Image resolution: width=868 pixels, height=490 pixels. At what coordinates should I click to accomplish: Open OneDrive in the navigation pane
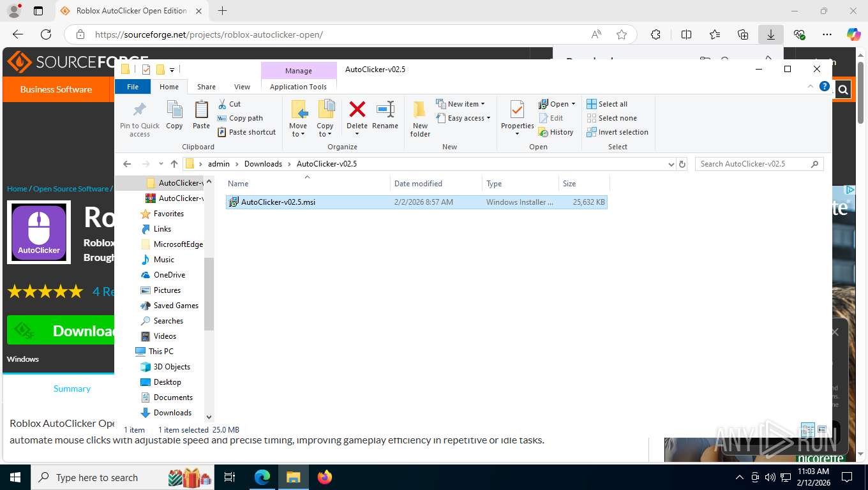pyautogui.click(x=169, y=275)
